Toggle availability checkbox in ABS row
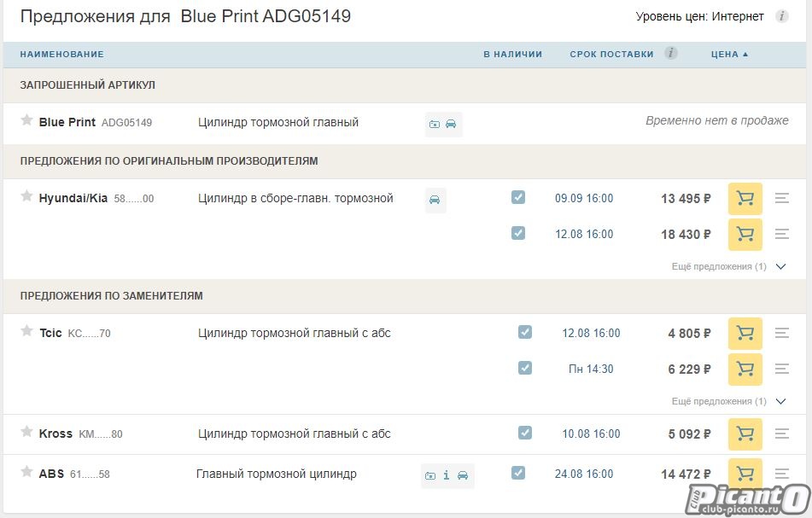This screenshot has height=518, width=812. pos(517,472)
